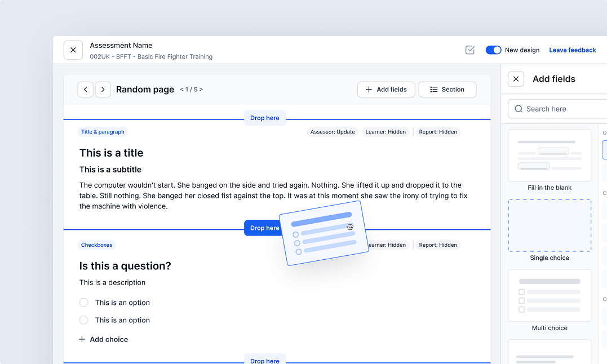Screen dimensions: 607x364
Task: Click the checkmark square icon in the header
Action: click(470, 50)
